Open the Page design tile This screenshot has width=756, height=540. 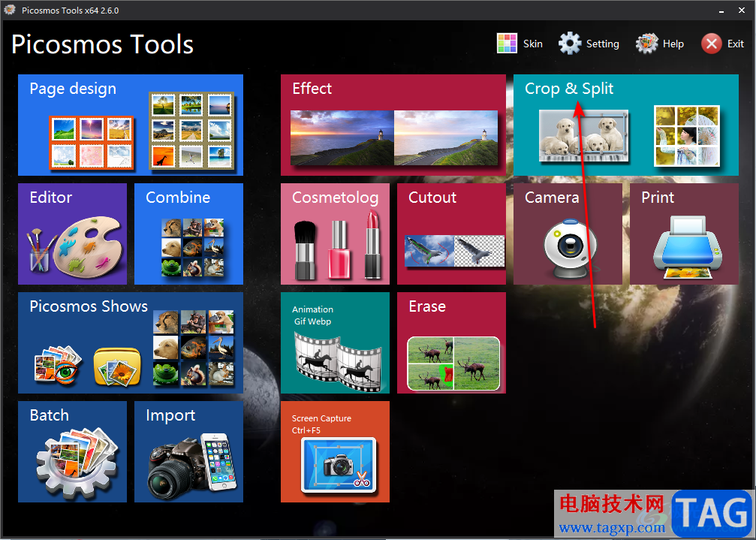point(131,125)
